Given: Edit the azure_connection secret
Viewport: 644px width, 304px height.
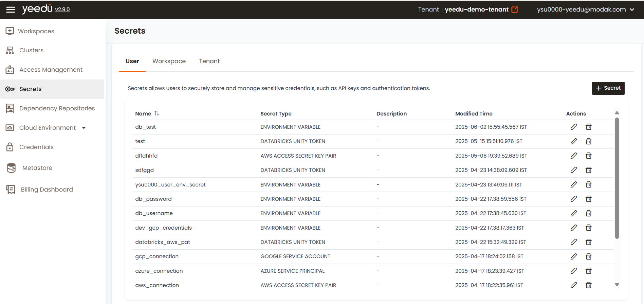Looking at the screenshot, I should tap(574, 271).
